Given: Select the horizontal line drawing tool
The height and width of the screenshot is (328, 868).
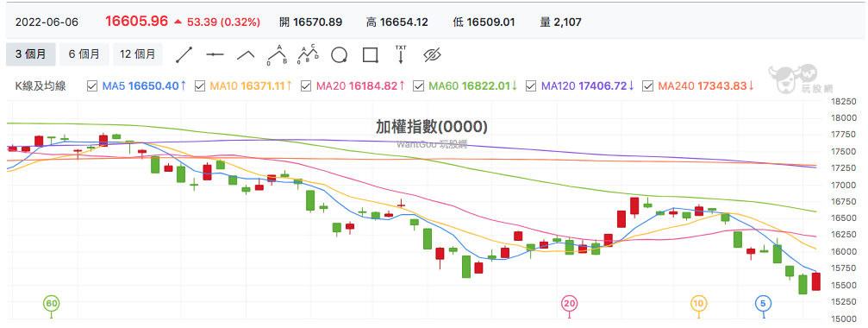Looking at the screenshot, I should click(215, 54).
